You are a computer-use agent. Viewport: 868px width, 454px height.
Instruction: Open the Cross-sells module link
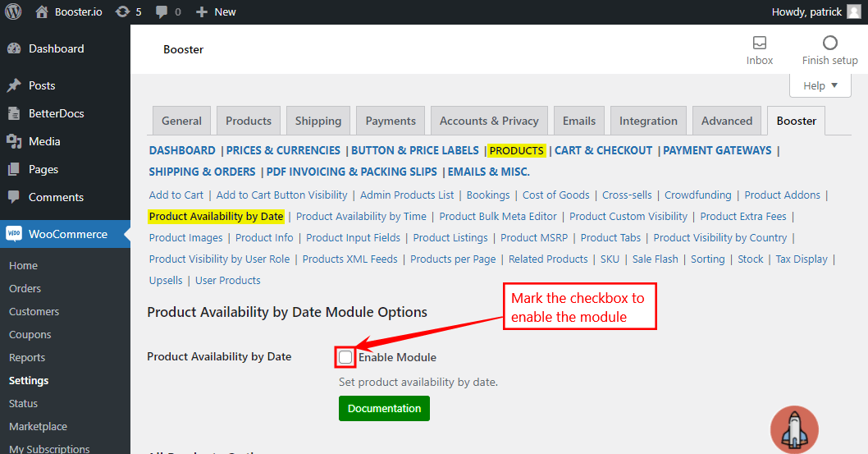(x=627, y=195)
